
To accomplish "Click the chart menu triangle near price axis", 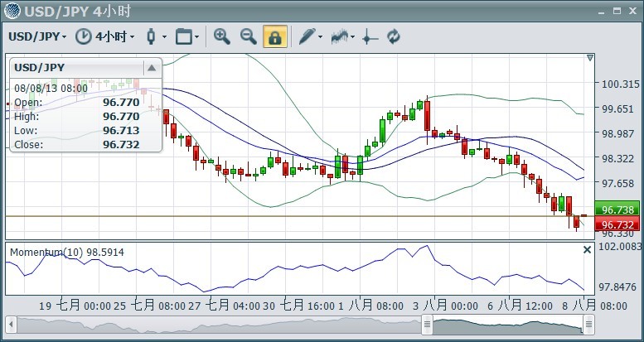I will 590,58.
